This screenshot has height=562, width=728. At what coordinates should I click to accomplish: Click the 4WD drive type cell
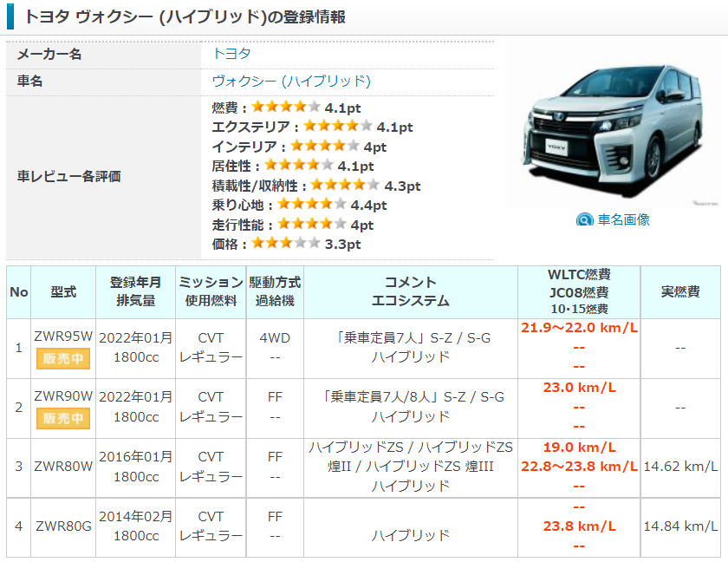[x=275, y=338]
